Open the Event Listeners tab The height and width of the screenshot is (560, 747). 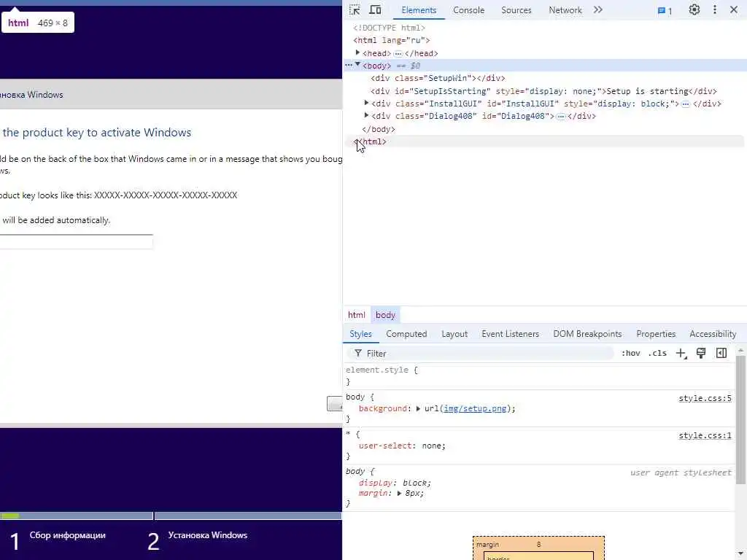(510, 334)
